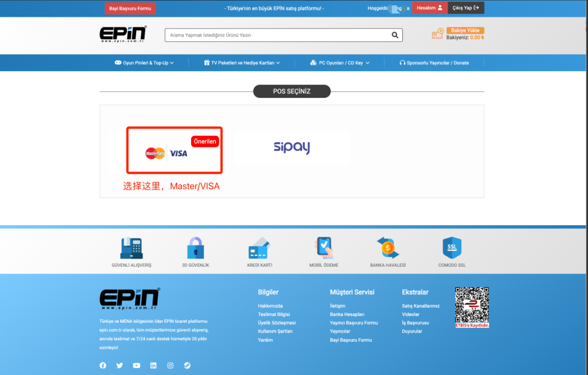Viewport: 588px width, 375px height.
Task: Open the İş Başvurusu link
Action: (x=415, y=323)
